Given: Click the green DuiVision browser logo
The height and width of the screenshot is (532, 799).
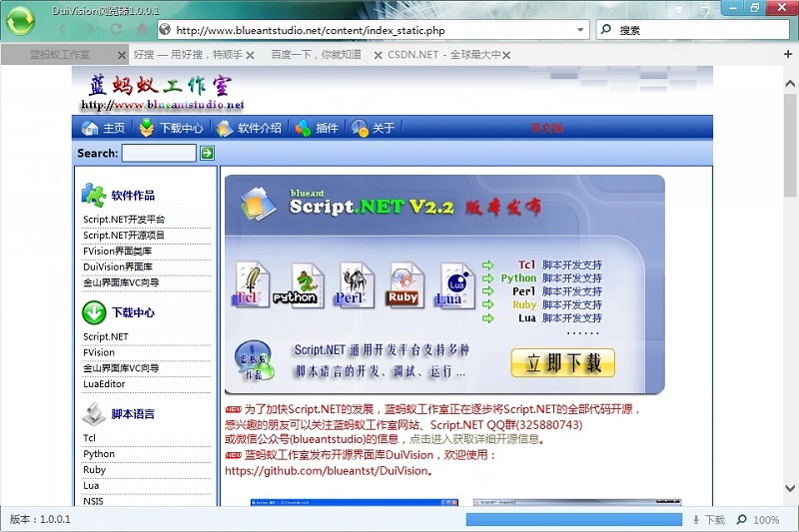Looking at the screenshot, I should pos(20,21).
